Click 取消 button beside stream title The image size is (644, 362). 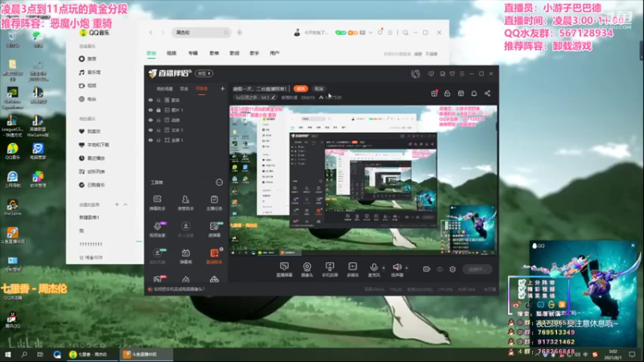(319, 88)
